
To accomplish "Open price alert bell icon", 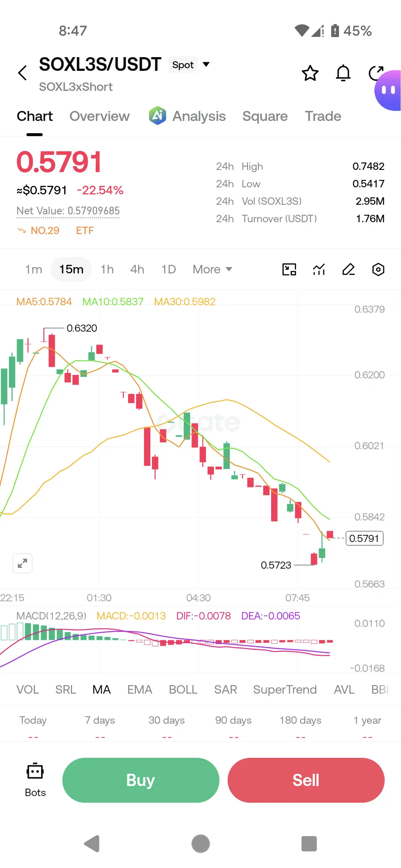I will click(x=343, y=73).
